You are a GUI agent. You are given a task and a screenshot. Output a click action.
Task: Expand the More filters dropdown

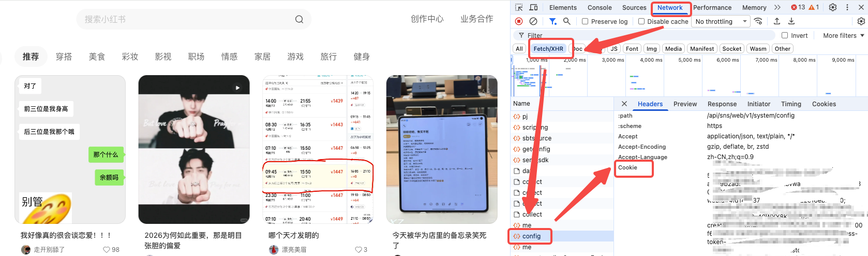(844, 35)
